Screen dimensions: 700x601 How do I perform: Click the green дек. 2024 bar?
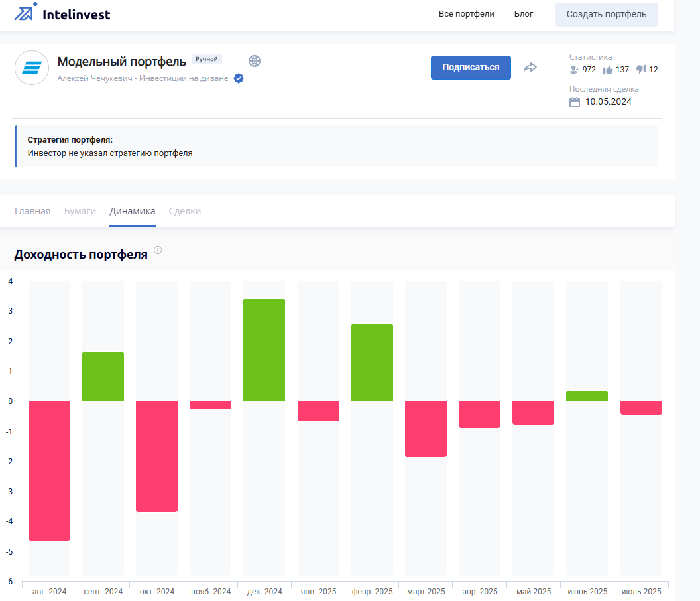coord(264,350)
